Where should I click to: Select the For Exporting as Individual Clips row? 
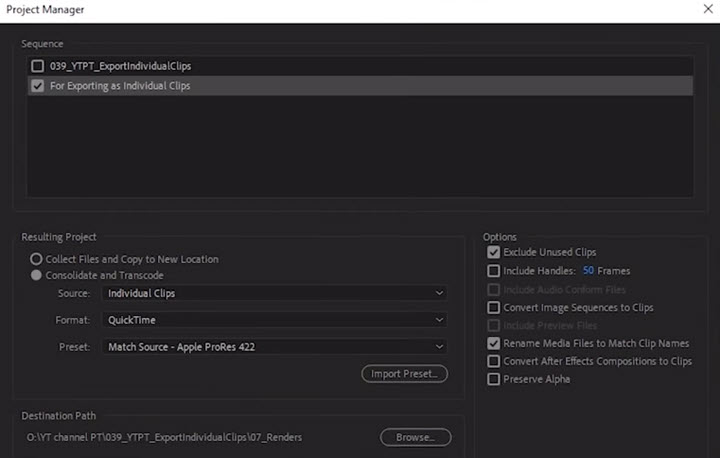point(300,86)
